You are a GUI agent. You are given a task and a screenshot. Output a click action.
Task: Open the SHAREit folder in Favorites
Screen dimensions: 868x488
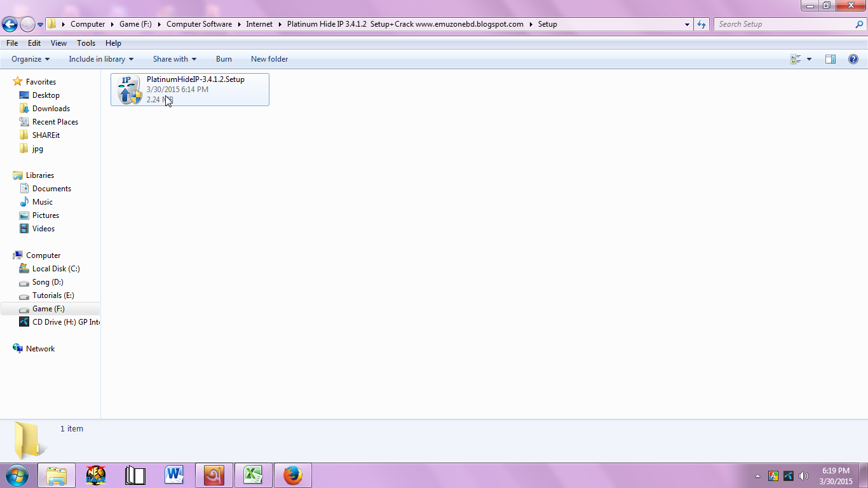[46, 135]
